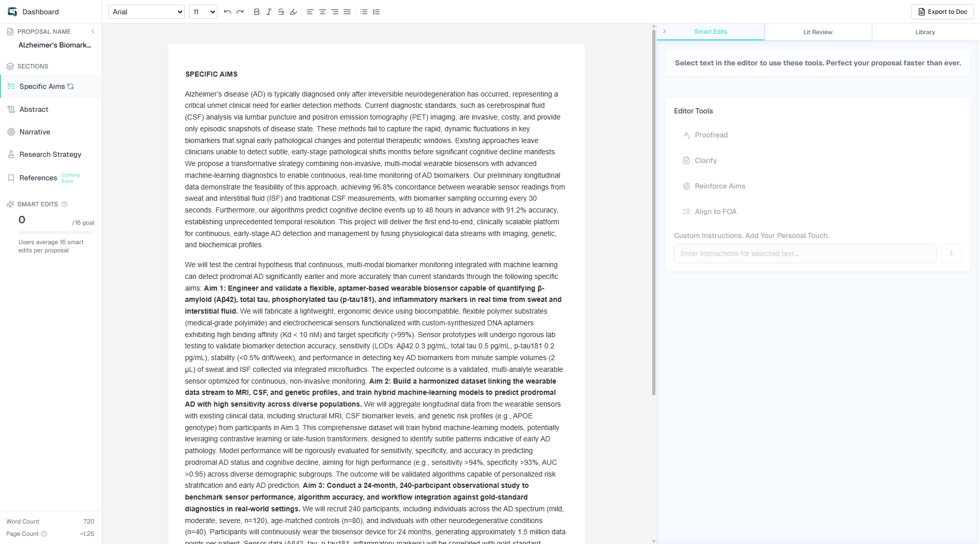Click the proposal name Alzheimer's Biomark...
Image resolution: width=980 pixels, height=544 pixels.
tap(55, 45)
